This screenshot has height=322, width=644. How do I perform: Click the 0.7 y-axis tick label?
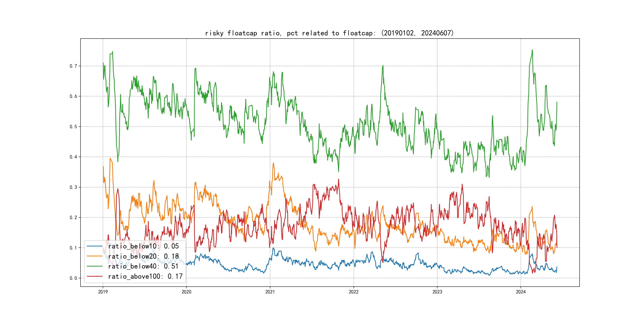[x=73, y=66]
